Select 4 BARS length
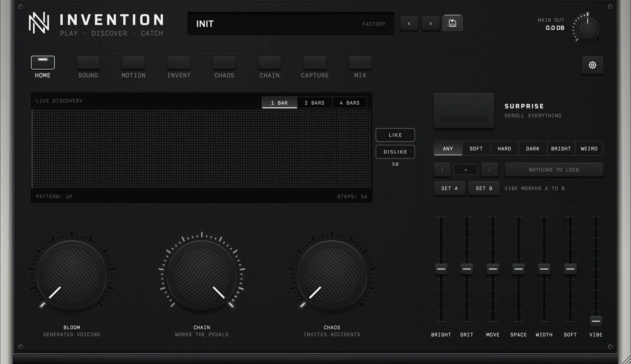The width and height of the screenshot is (631, 364). [x=349, y=103]
